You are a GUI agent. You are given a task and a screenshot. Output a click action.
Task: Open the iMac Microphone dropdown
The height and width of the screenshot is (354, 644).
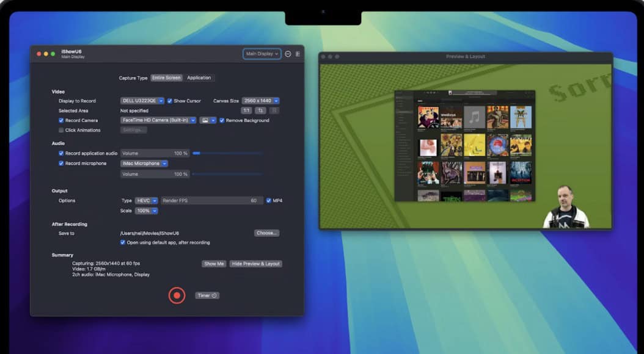point(144,163)
